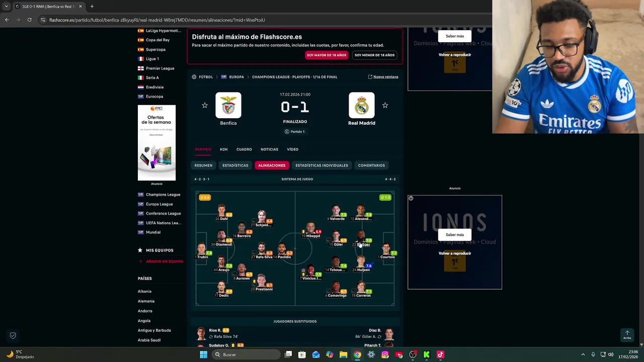This screenshot has height=362, width=644.
Task: Click the browser address bar
Action: coord(262,20)
